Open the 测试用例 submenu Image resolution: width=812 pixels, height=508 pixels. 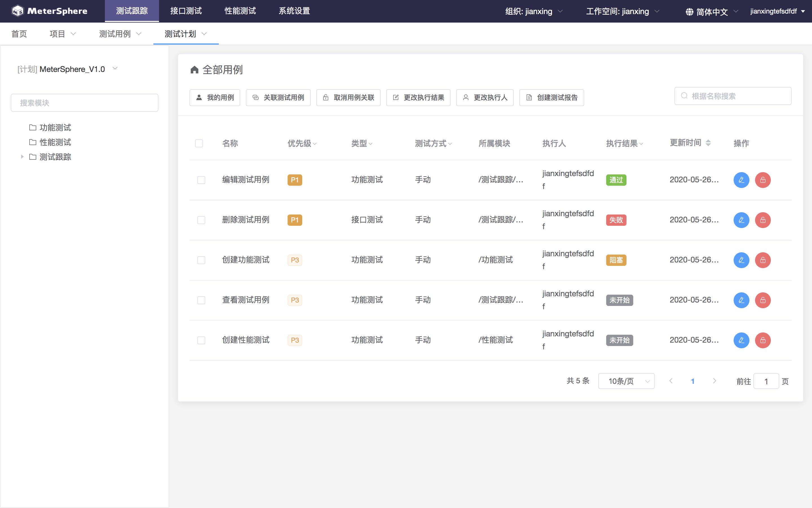[x=120, y=34]
